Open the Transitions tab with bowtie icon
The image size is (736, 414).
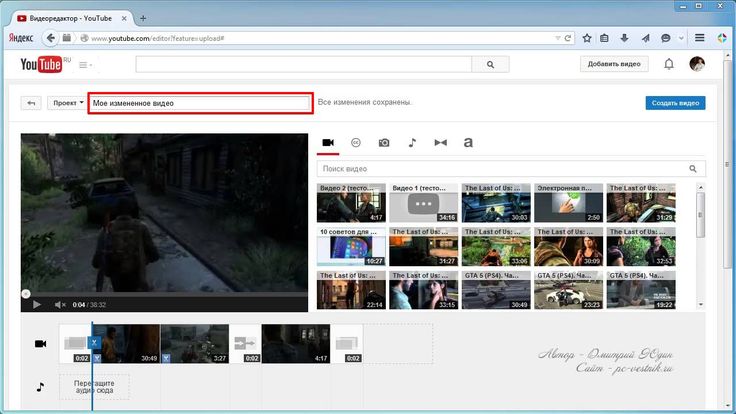[440, 143]
